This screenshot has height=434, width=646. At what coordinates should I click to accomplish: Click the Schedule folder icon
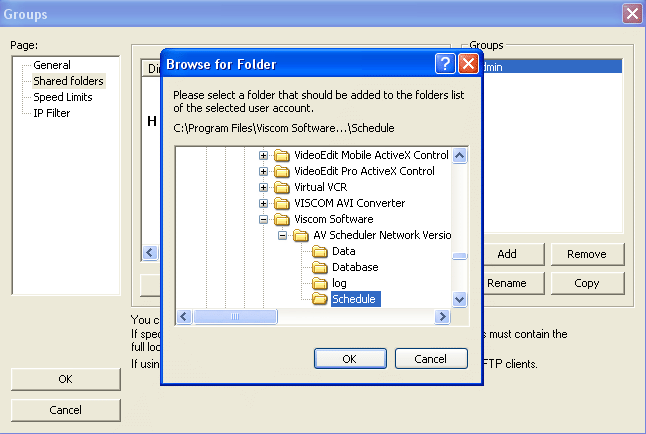coord(320,299)
